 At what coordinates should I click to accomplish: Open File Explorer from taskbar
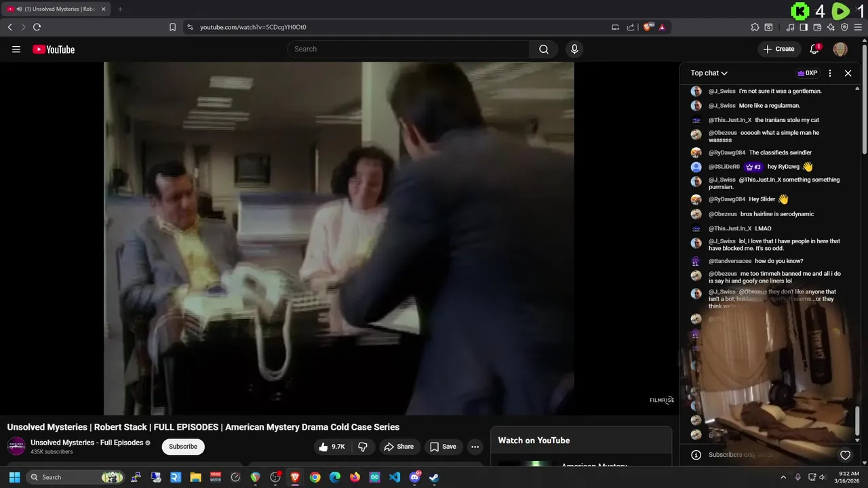pos(195,477)
